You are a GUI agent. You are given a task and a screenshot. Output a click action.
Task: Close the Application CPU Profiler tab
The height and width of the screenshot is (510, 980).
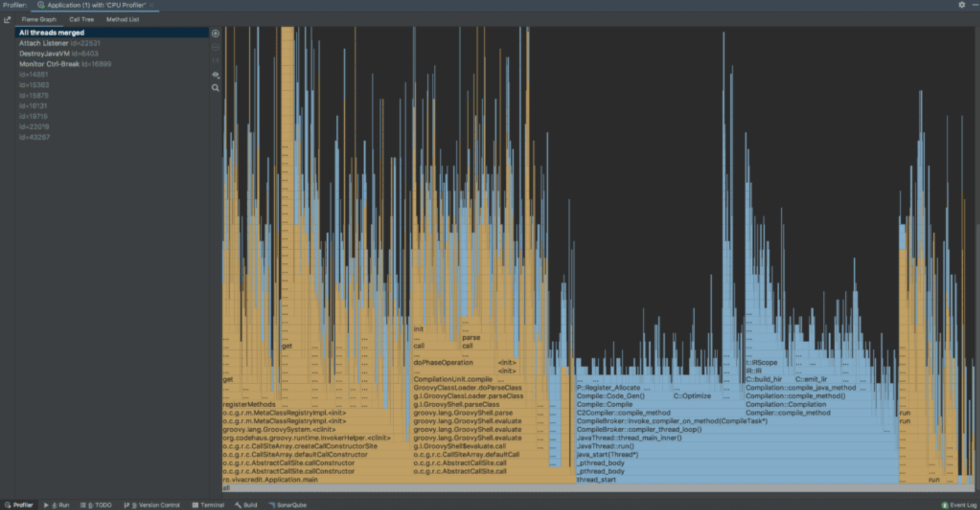(x=151, y=5)
